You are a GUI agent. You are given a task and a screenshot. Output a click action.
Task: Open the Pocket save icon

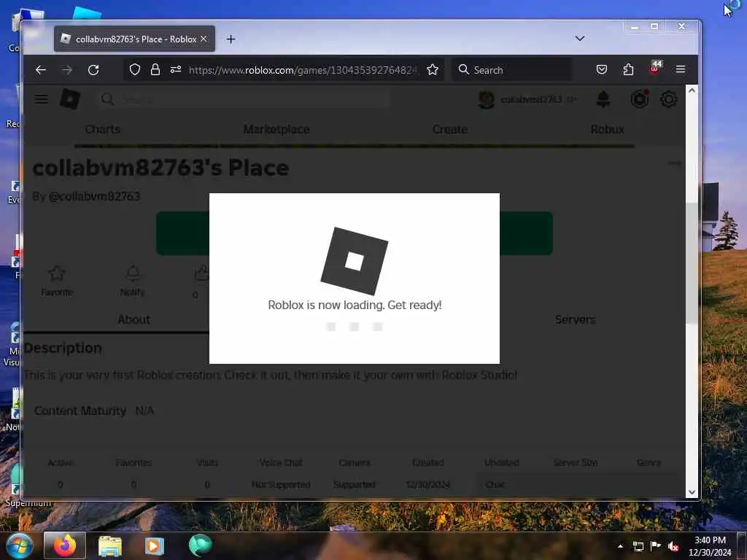click(602, 69)
